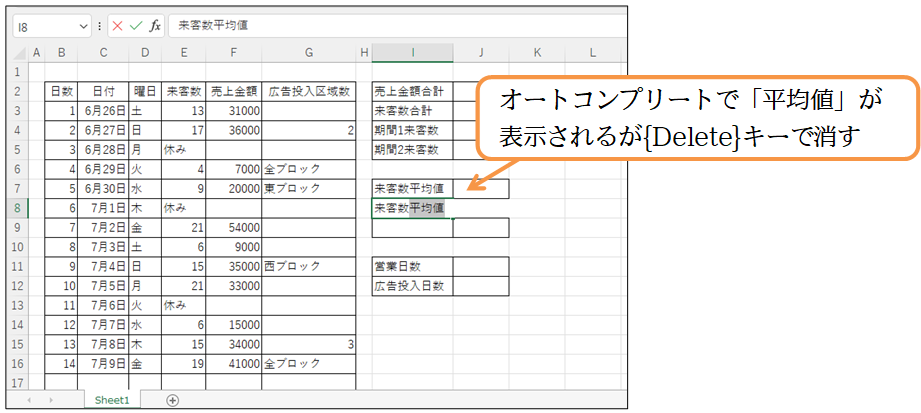This screenshot has height=413, width=921.
Task: Click the cell 期間1来客数
Action: pos(413,130)
